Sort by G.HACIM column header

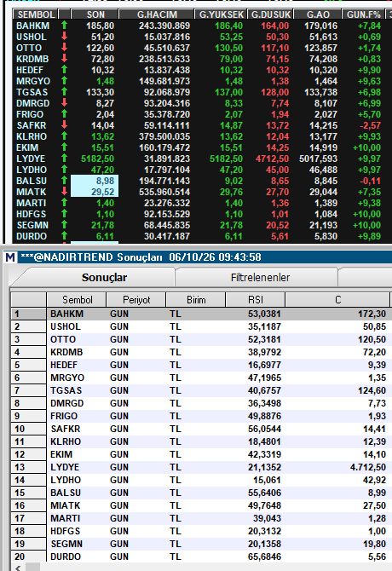click(x=157, y=14)
